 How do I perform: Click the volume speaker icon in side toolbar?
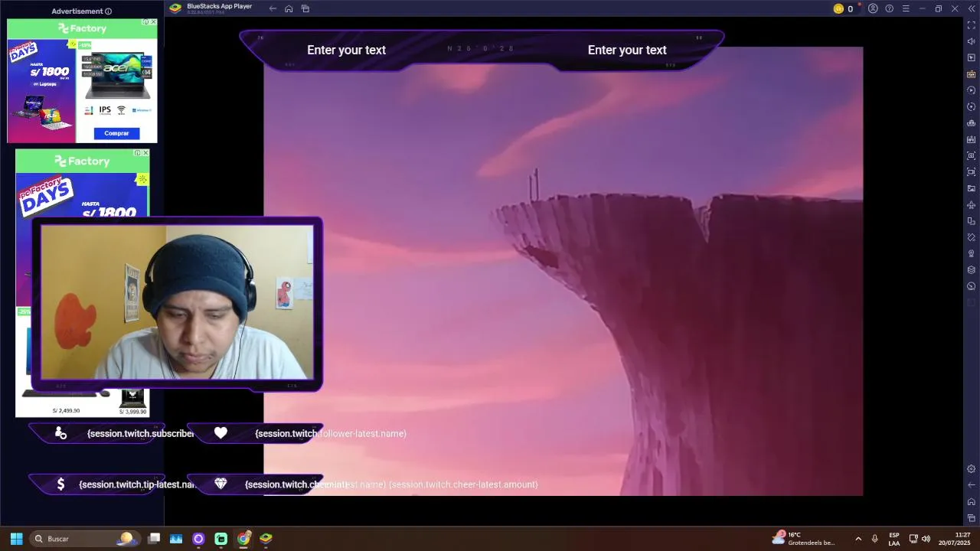[972, 41]
